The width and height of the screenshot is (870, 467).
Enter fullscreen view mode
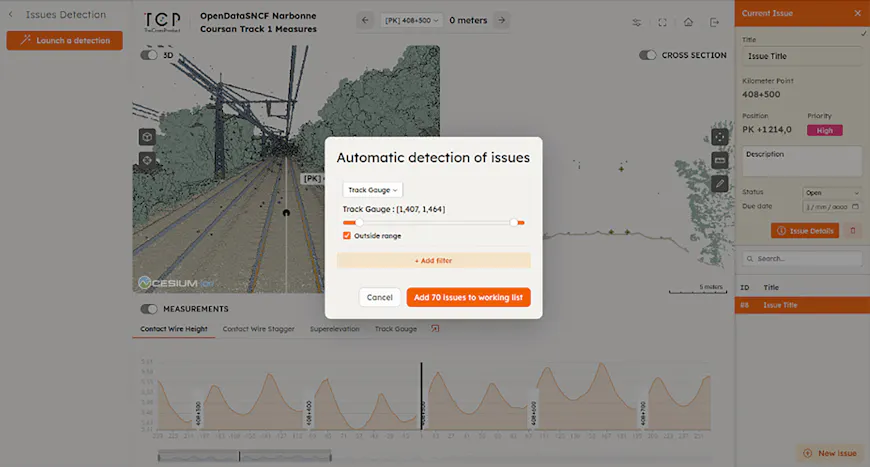662,22
